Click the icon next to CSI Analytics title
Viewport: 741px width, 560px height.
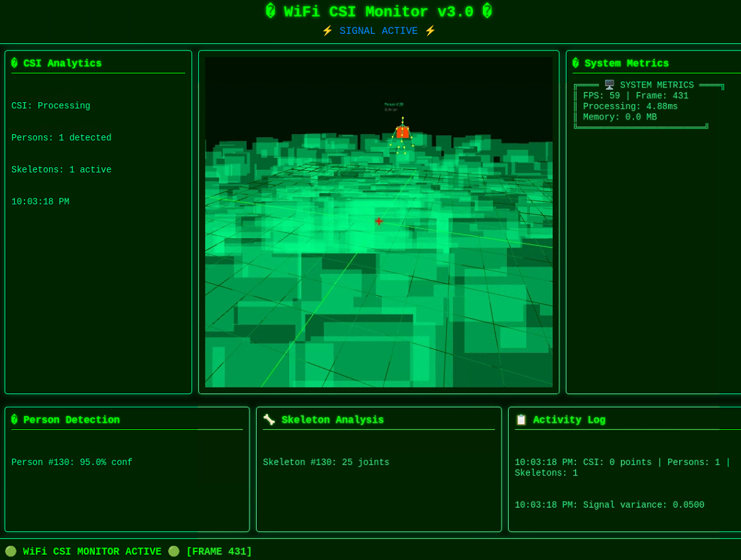pos(15,64)
